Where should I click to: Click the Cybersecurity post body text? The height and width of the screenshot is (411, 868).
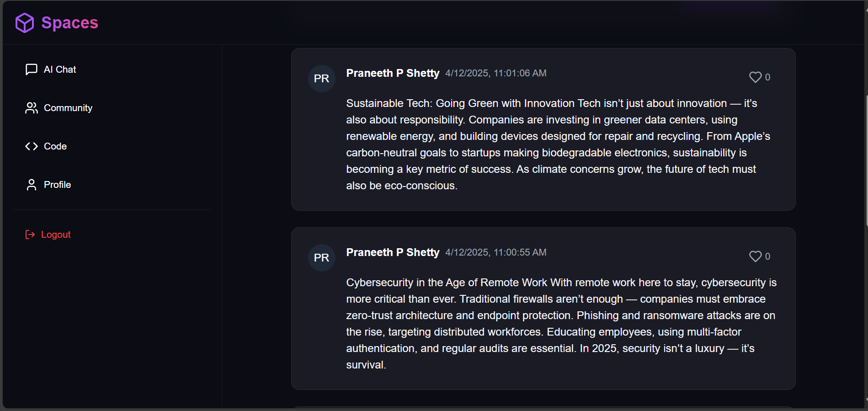(x=561, y=324)
